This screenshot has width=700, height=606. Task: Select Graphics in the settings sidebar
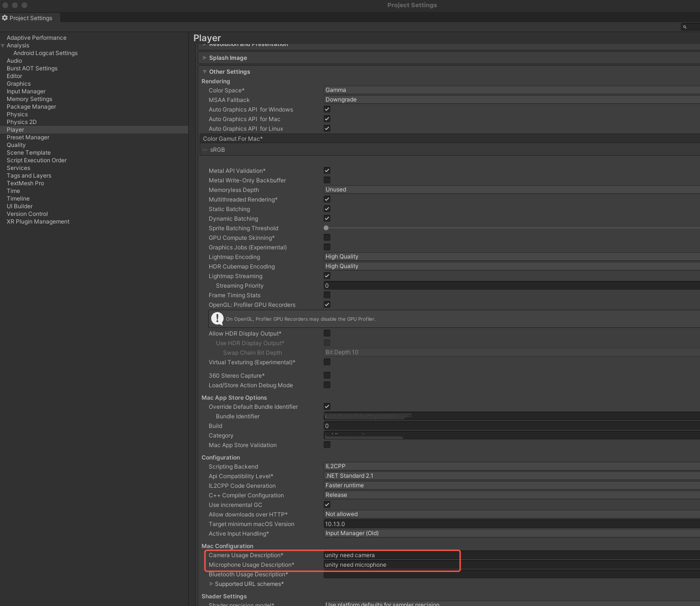click(x=19, y=84)
